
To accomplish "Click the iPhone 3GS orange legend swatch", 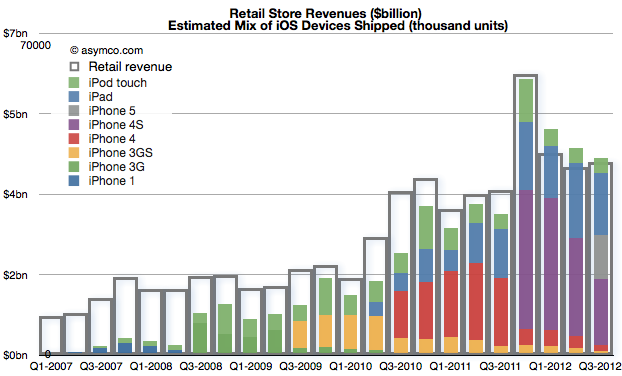I will click(74, 153).
